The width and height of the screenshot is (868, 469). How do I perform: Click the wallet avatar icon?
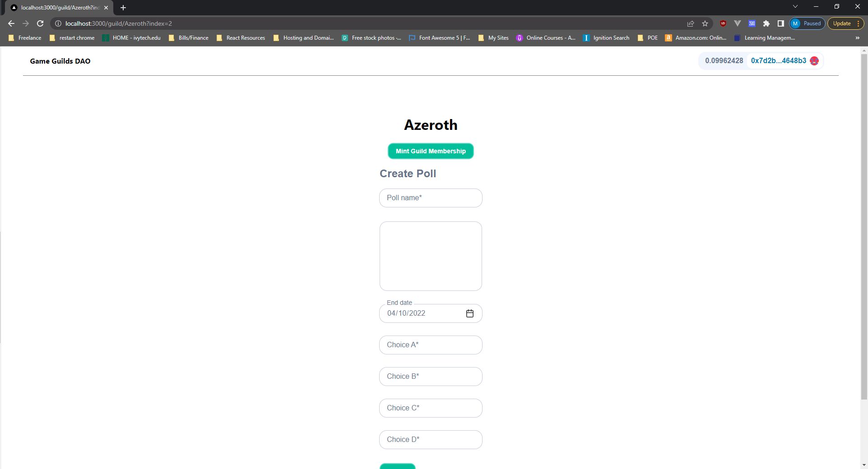814,61
